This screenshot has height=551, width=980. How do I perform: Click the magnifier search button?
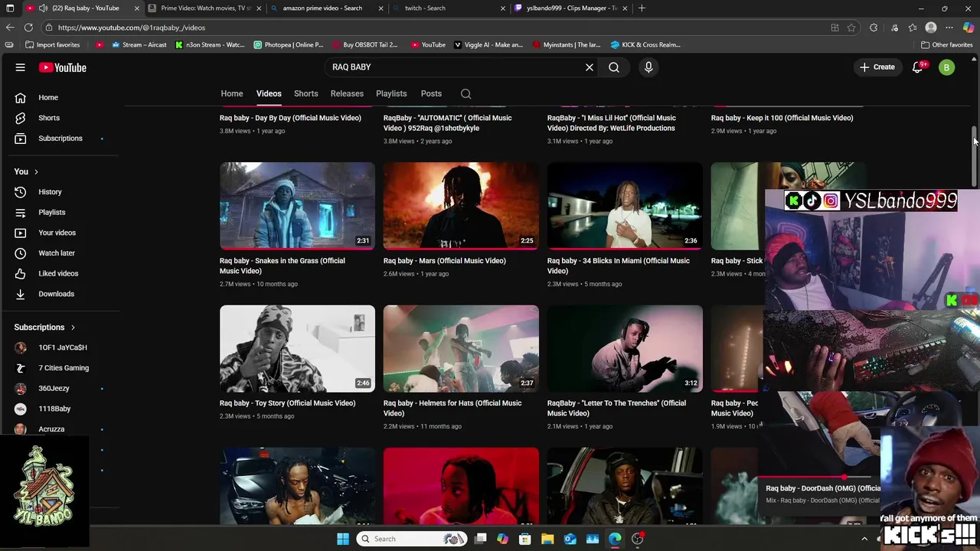(614, 67)
